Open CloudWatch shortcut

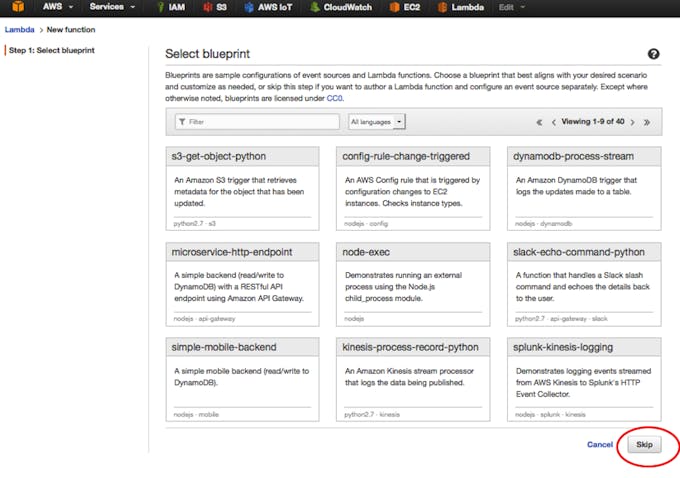click(341, 7)
